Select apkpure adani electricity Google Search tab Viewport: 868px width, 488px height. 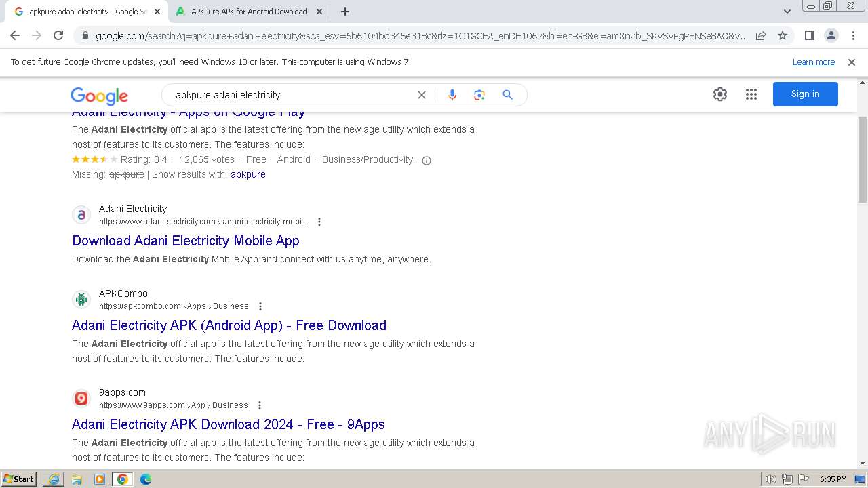87,12
